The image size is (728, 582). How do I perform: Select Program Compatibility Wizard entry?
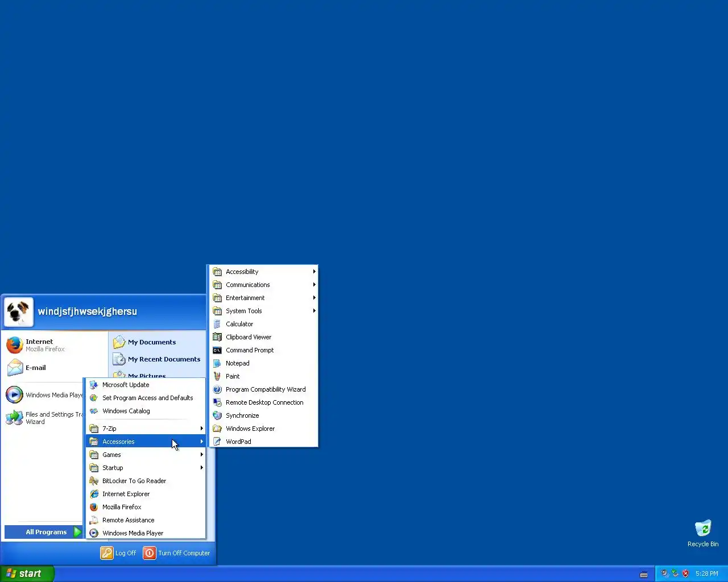point(263,389)
